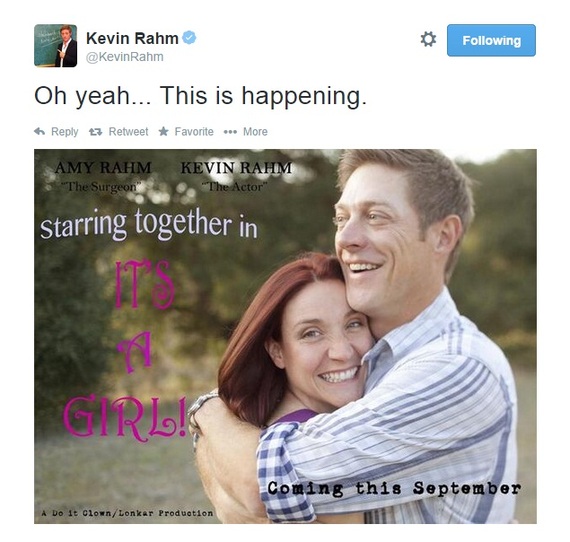Click the blue verified badge
Image resolution: width=570 pixels, height=542 pixels.
(x=189, y=38)
